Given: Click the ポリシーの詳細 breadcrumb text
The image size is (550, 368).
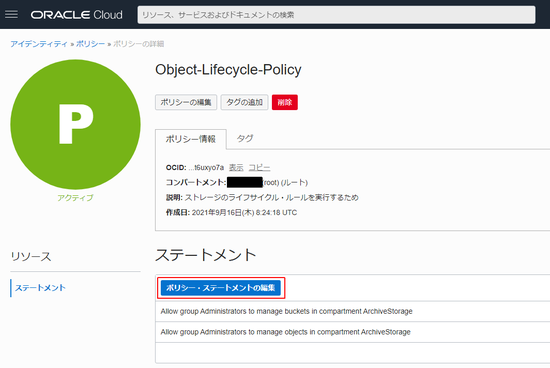Looking at the screenshot, I should (139, 44).
